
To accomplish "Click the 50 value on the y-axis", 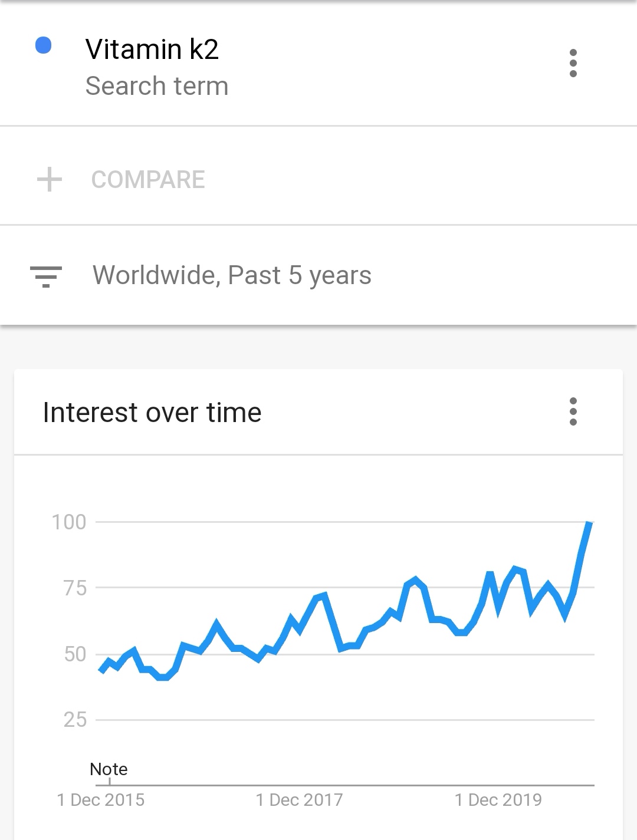I will click(75, 654).
